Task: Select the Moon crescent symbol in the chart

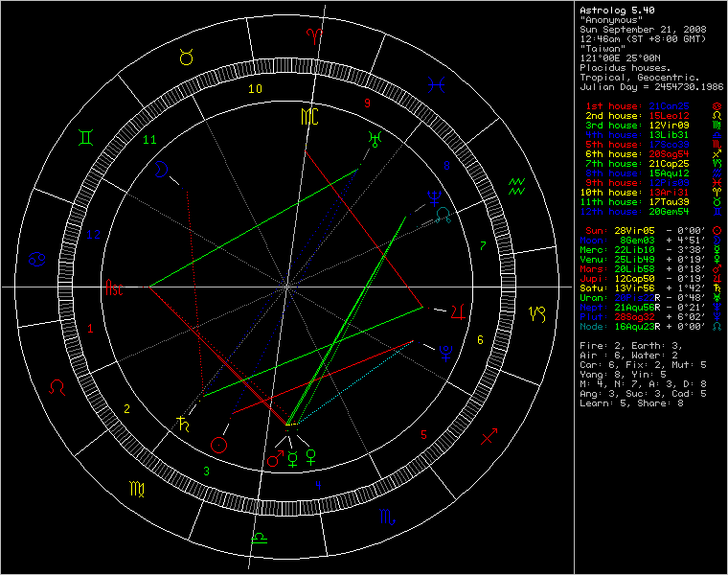Action: click(x=161, y=169)
